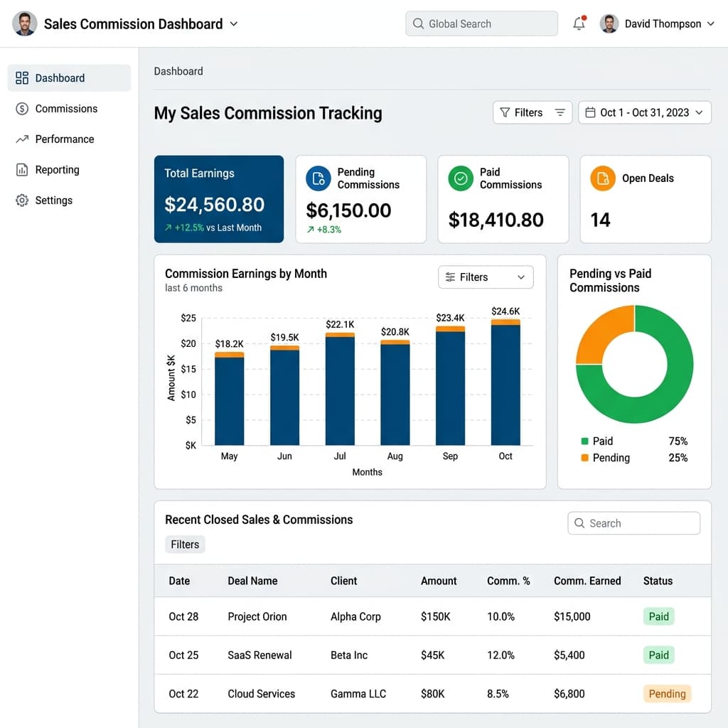728x728 pixels.
Task: Click the $18,410.80 Paid Commissions value
Action: (496, 220)
